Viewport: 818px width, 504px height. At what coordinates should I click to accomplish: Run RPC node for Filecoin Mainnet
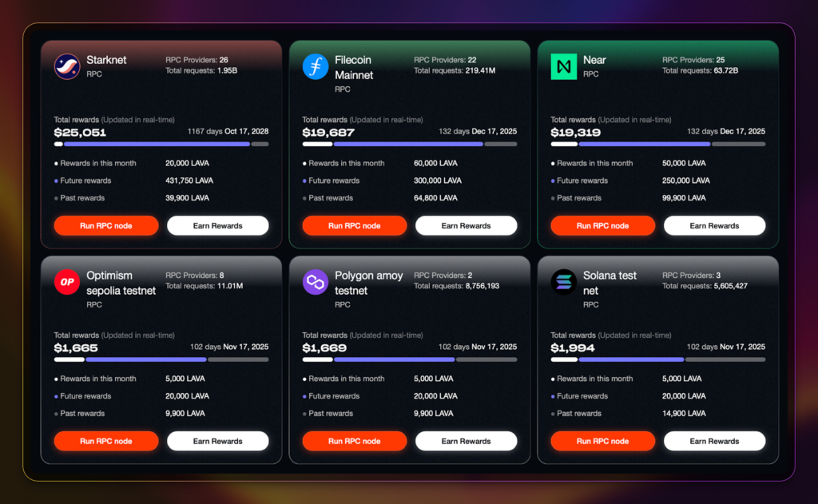tap(354, 225)
